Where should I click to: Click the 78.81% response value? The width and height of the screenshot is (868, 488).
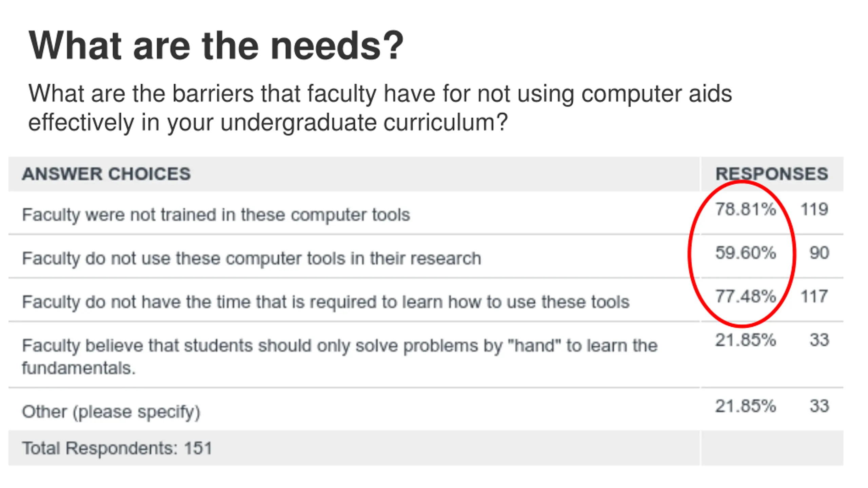[746, 209]
